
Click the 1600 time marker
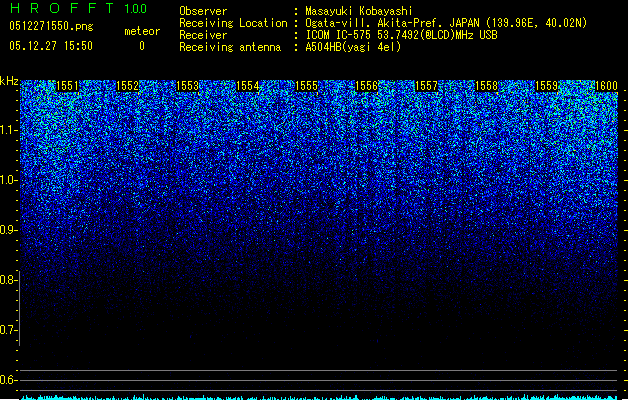tap(606, 86)
